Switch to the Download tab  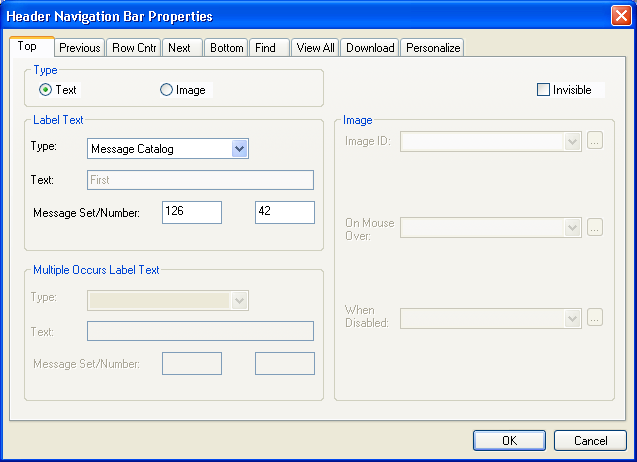coord(370,48)
